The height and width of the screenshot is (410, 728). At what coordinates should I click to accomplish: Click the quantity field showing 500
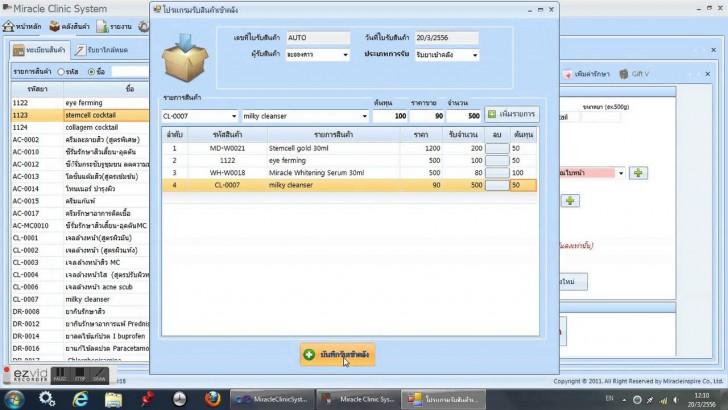[463, 116]
